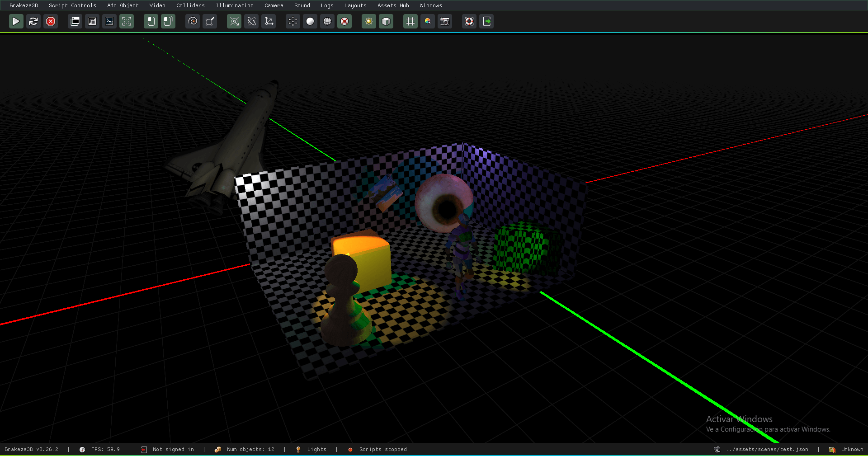
Task: Click the reload scripts arrows icon
Action: 33,21
